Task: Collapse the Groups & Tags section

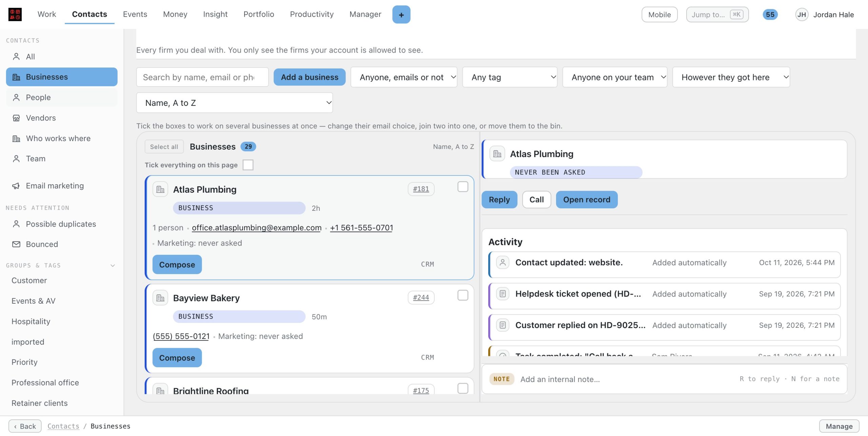Action: (x=113, y=265)
